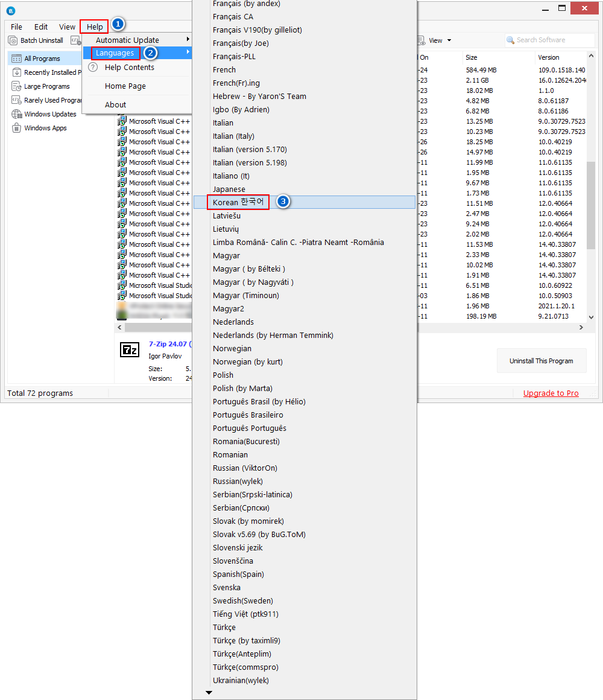The image size is (603, 700).
Task: Click the Microsoft Visual Studio row icon for size 6.51 MB
Action: [x=122, y=285]
